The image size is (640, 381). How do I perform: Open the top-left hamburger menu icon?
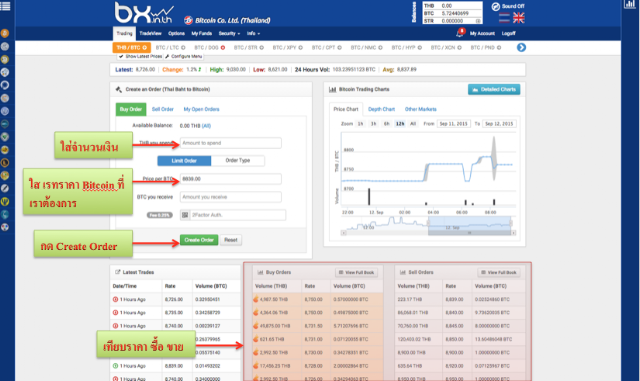click(x=5, y=6)
